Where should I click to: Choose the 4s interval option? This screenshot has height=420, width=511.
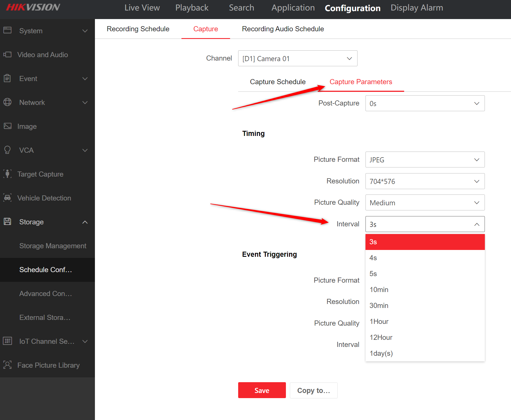[425, 258]
